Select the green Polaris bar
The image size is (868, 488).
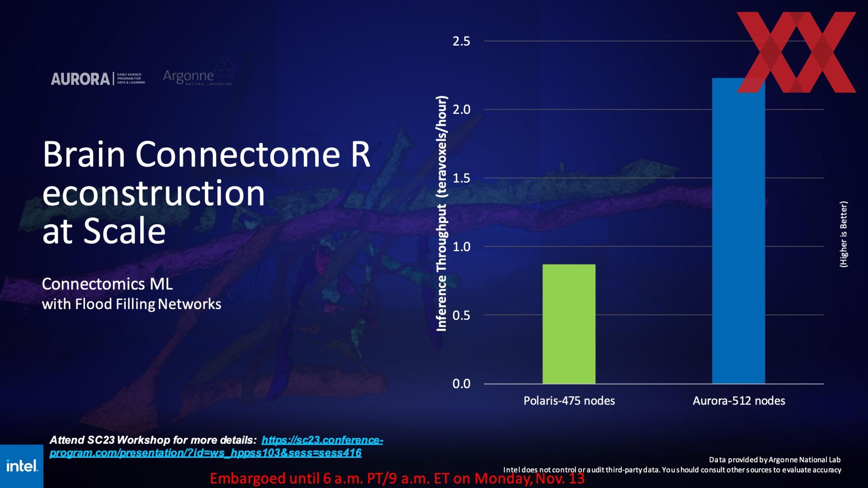coord(569,324)
